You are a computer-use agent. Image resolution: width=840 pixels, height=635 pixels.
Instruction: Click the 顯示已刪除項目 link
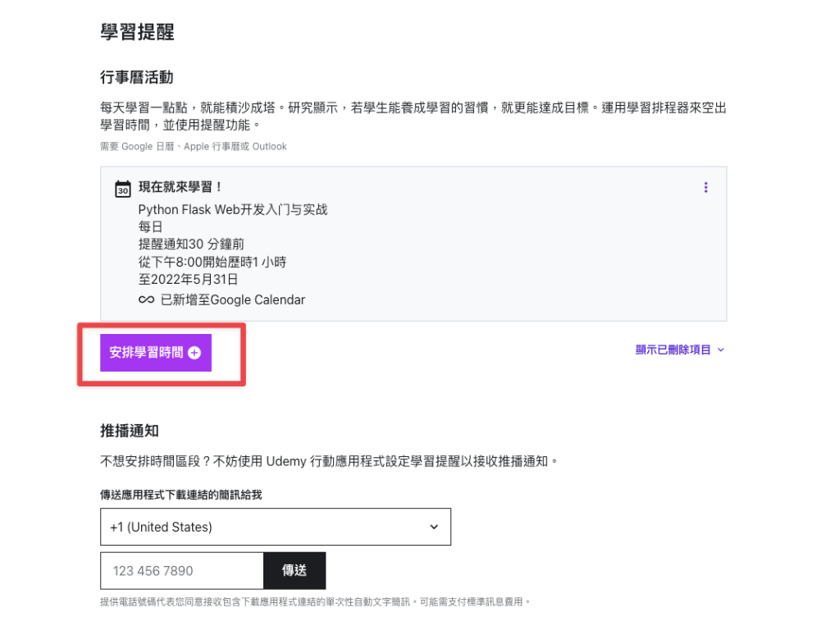pyautogui.click(x=673, y=350)
